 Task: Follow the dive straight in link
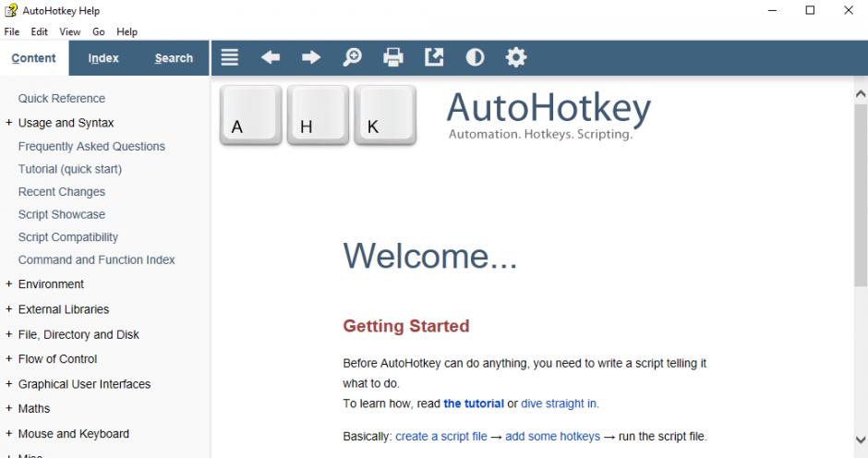560,404
